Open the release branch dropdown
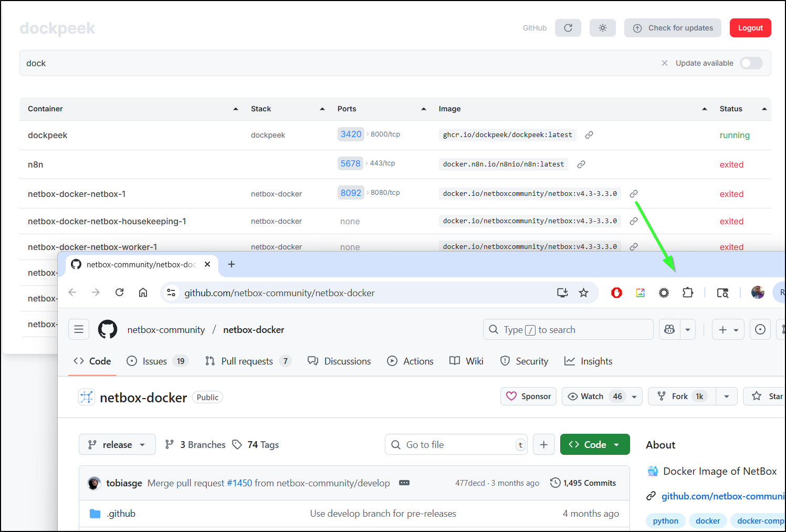Image resolution: width=786 pixels, height=532 pixels. pos(117,444)
